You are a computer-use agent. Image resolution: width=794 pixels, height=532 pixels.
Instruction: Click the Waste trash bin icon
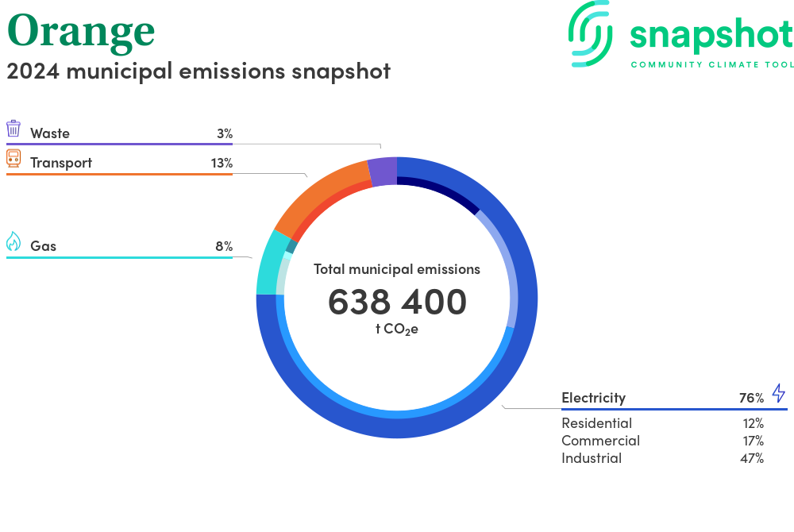pos(13,129)
